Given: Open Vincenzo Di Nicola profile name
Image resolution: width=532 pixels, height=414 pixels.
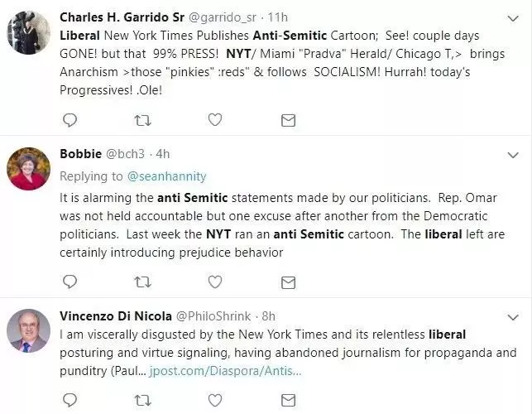Looking at the screenshot, I should pyautogui.click(x=116, y=316).
